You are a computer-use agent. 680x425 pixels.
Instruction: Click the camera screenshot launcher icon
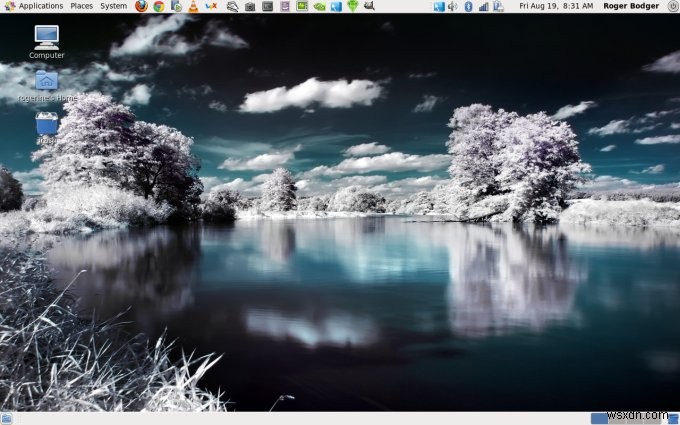(250, 6)
